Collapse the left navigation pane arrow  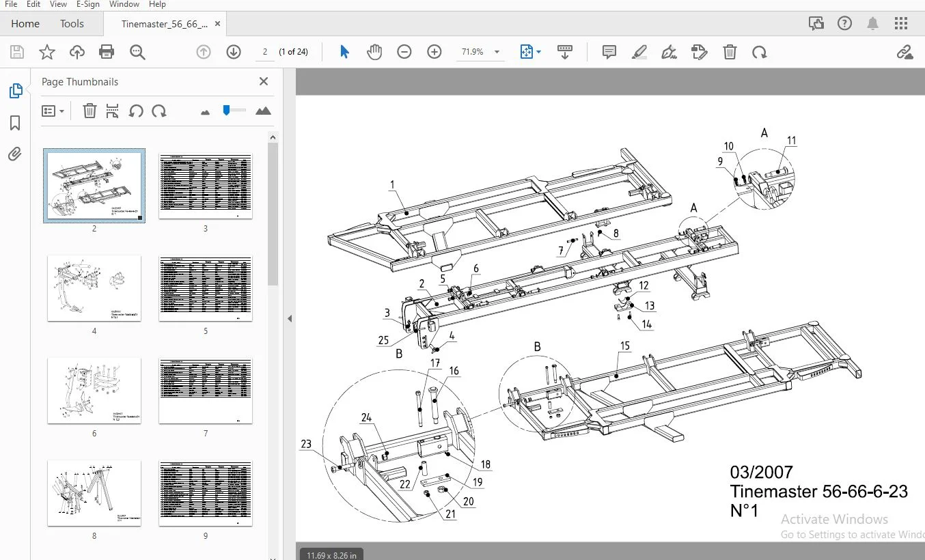click(x=290, y=318)
